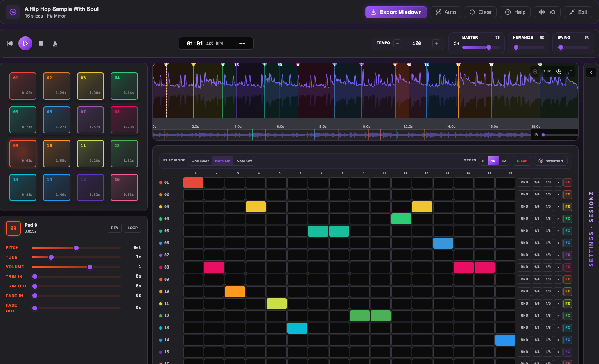Zoom out the waveform view
This screenshot has height=364, width=599.
click(535, 71)
